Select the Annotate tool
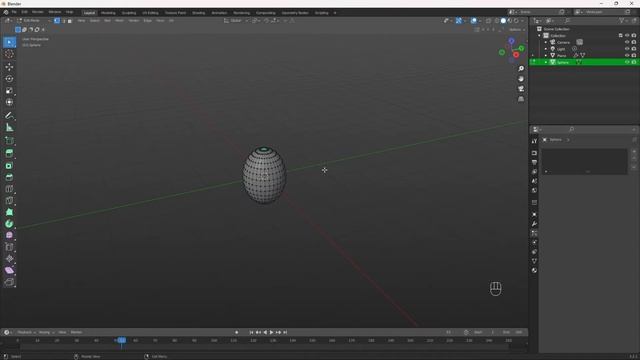The width and height of the screenshot is (640, 360). click(x=9, y=116)
